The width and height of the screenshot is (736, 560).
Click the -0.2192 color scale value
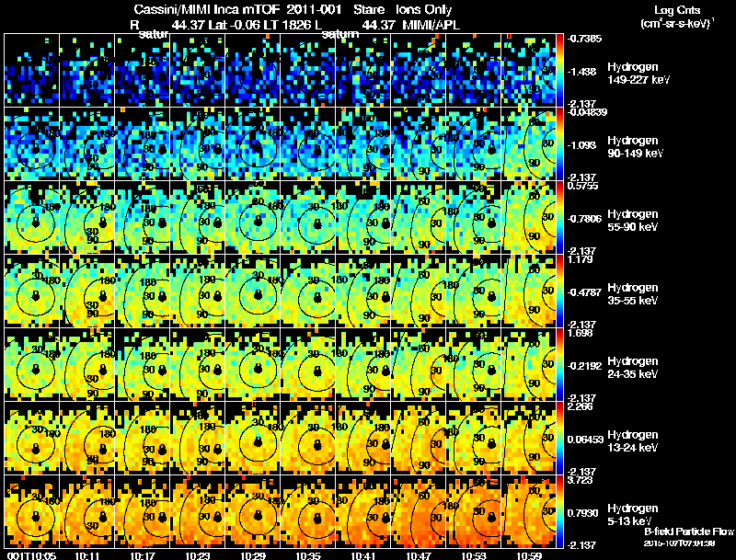584,366
